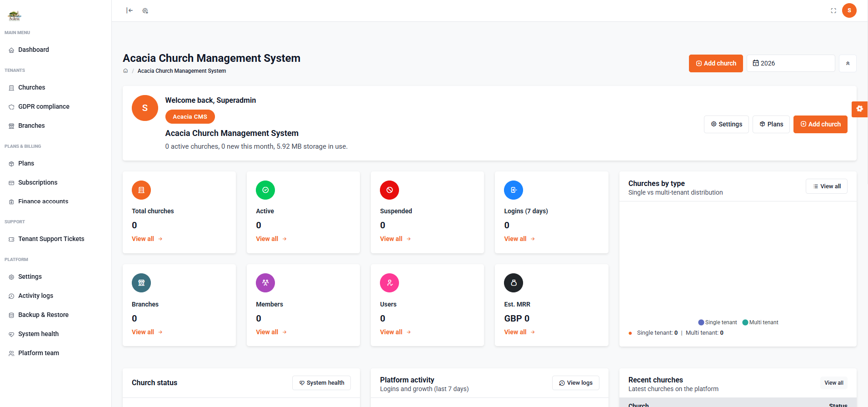Click the 'Welcome back, Superadmin' heading

point(210,100)
